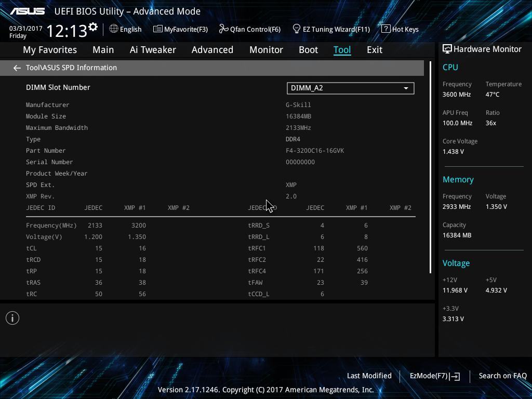Click the info circle icon
The image size is (532, 399).
(12, 318)
